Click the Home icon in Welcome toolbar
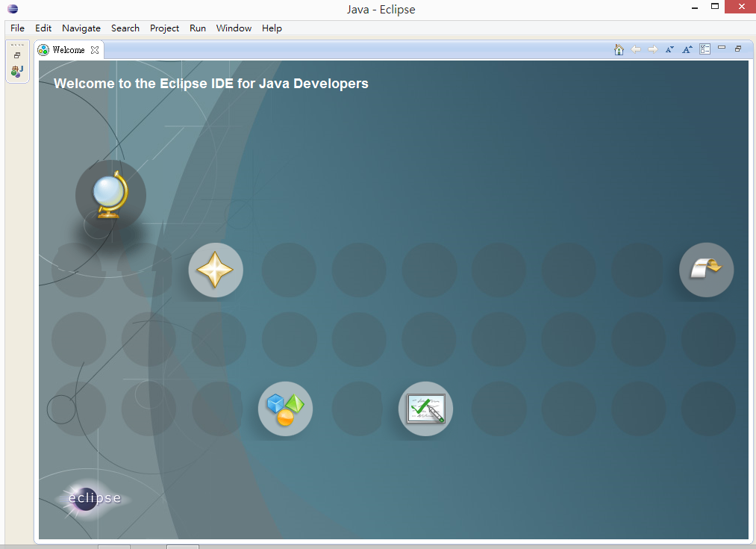Viewport: 756px width, 549px height. tap(619, 49)
